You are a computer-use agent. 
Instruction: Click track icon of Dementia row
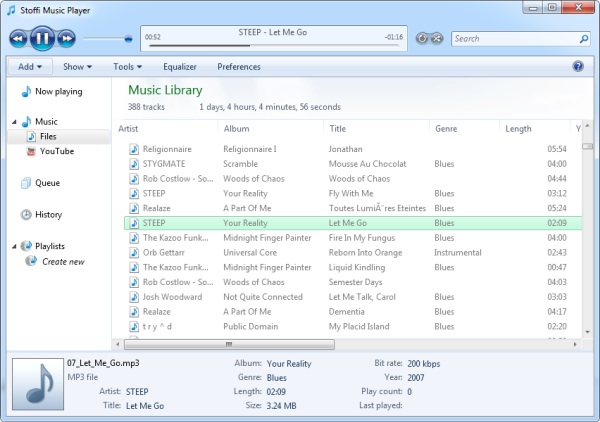134,312
